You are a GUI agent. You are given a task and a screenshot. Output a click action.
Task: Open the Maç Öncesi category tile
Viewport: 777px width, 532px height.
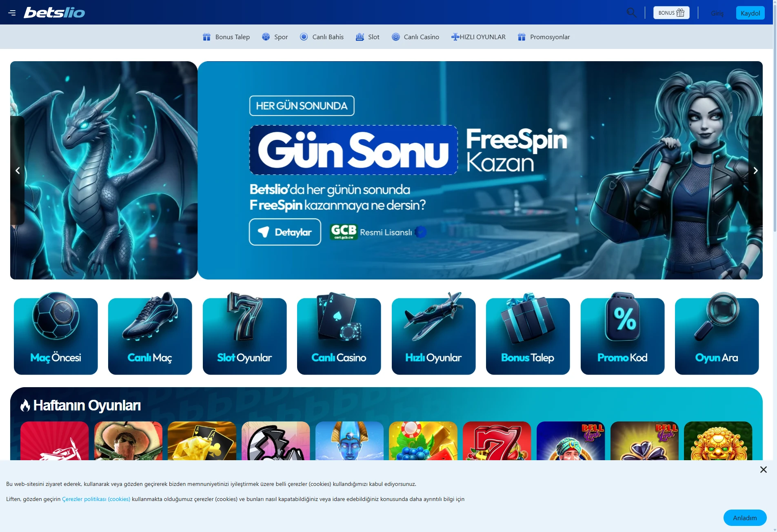click(x=56, y=334)
